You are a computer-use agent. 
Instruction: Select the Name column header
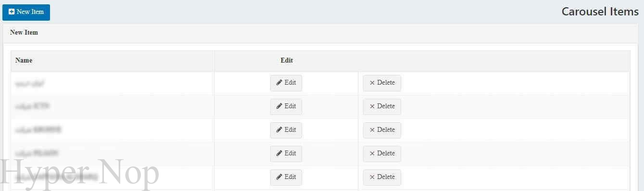[24, 61]
